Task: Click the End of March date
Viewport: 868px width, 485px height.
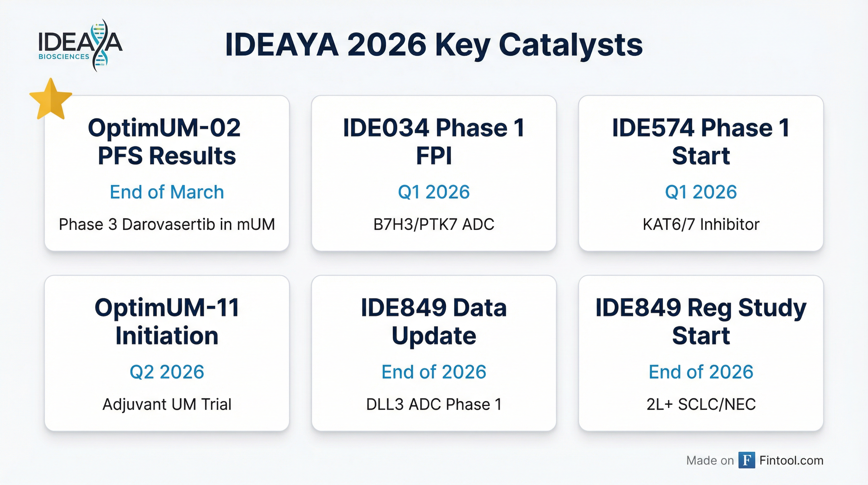Action: click(167, 192)
